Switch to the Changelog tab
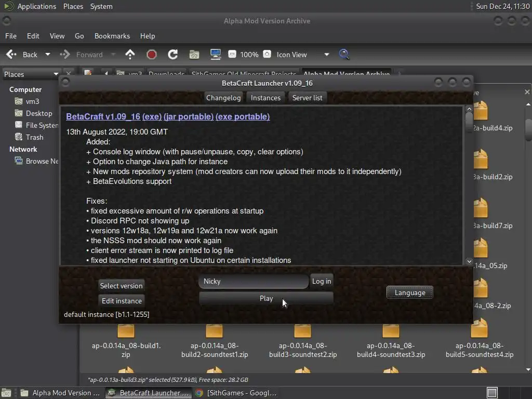This screenshot has height=399, width=532. coord(223,98)
